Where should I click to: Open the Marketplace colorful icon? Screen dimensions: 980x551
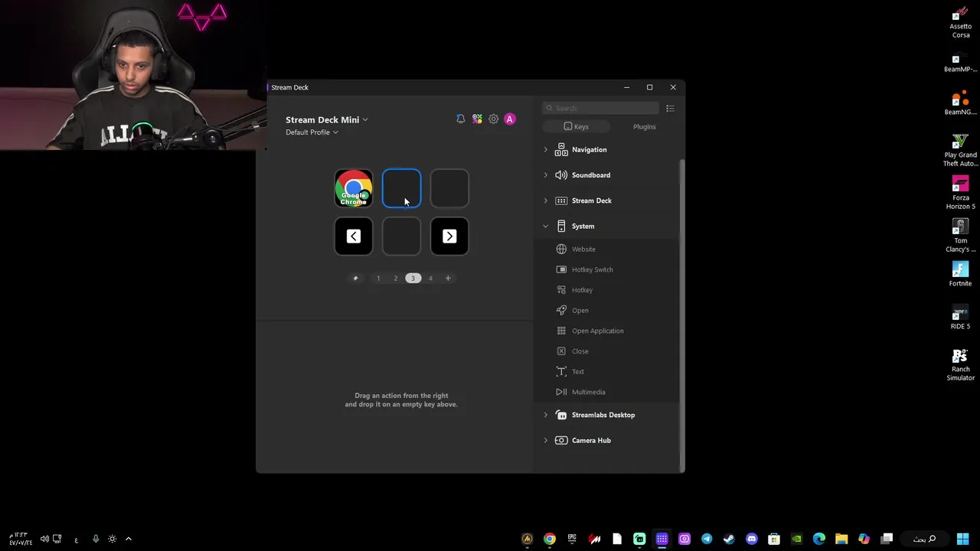pyautogui.click(x=477, y=119)
